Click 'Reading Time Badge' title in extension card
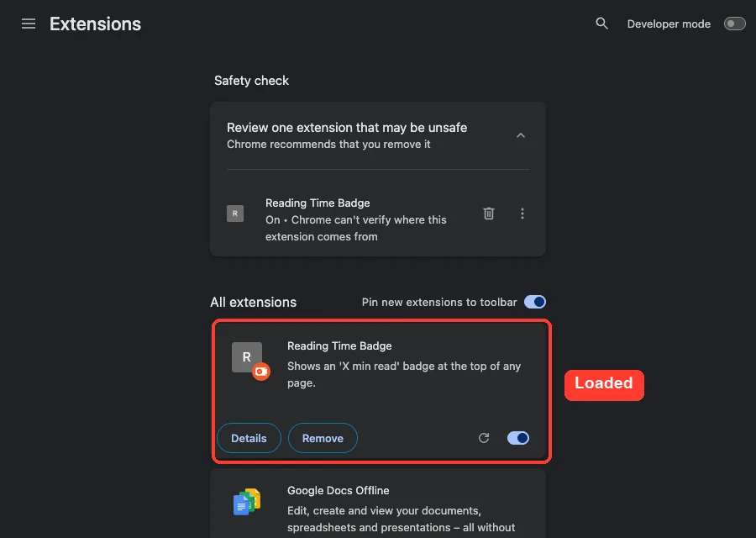This screenshot has width=756, height=538. [339, 346]
